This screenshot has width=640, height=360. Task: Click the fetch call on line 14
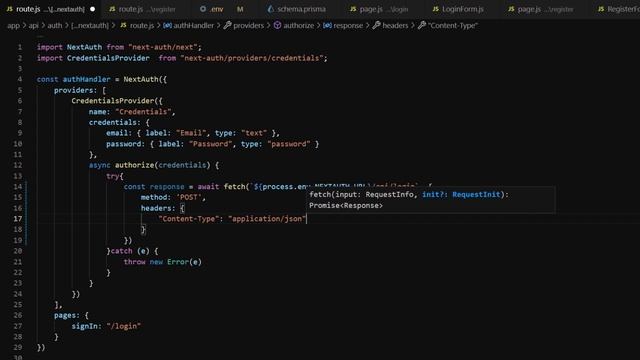[235, 187]
